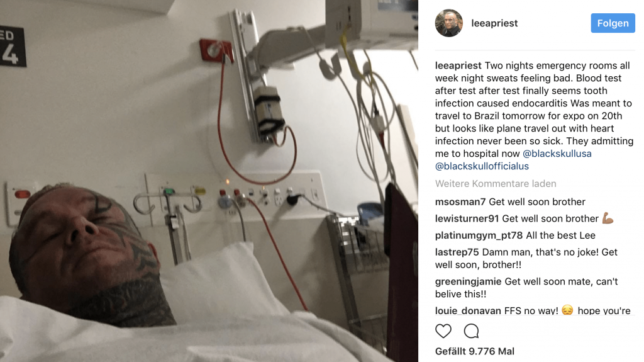Viewport: 644px width, 362px height.
Task: Open commenter greeningjamie profile
Action: [x=468, y=281]
